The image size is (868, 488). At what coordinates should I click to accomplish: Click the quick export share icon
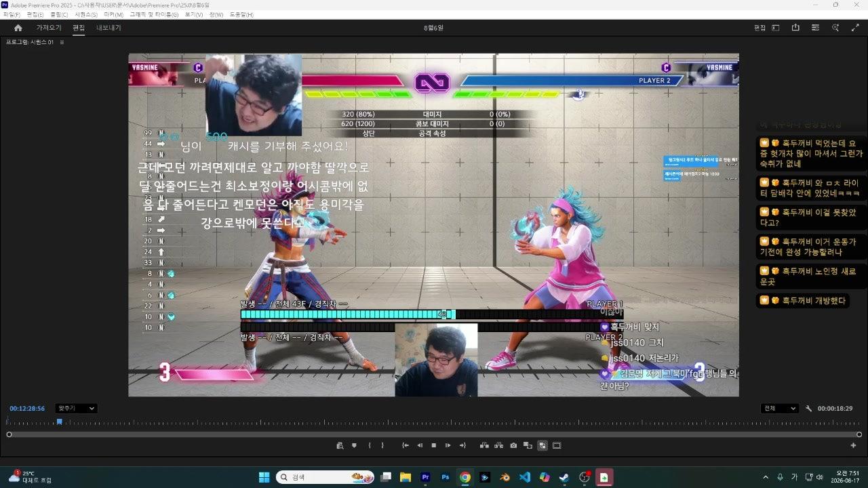[795, 28]
